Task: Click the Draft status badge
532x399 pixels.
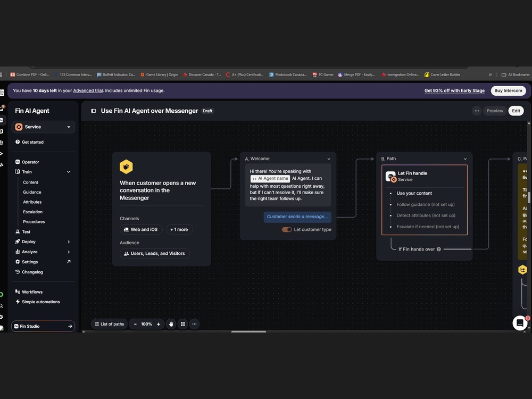Action: [x=207, y=111]
